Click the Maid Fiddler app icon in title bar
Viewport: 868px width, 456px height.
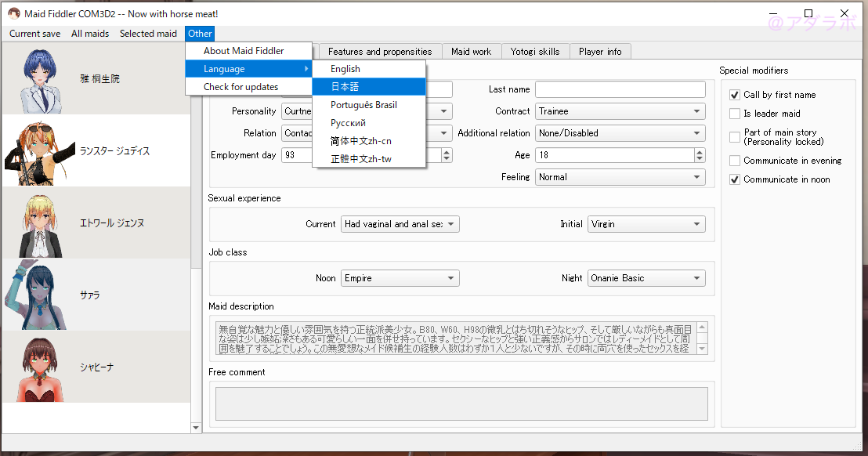click(14, 13)
